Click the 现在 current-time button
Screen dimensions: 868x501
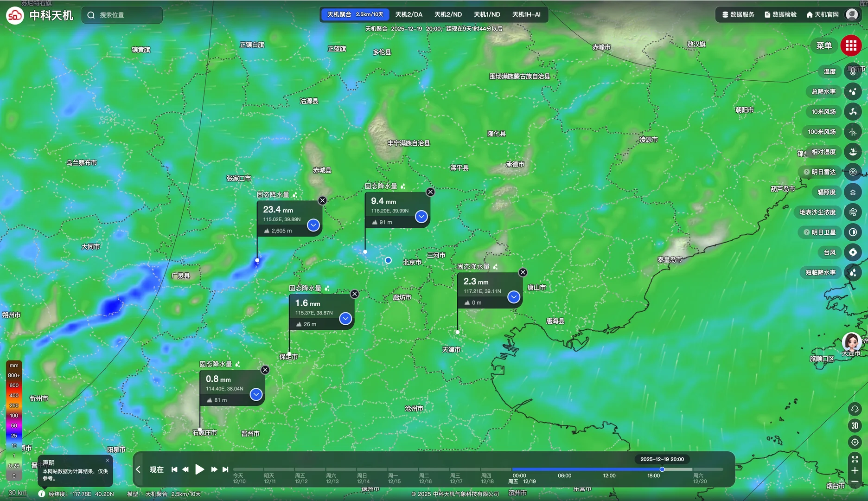(157, 469)
